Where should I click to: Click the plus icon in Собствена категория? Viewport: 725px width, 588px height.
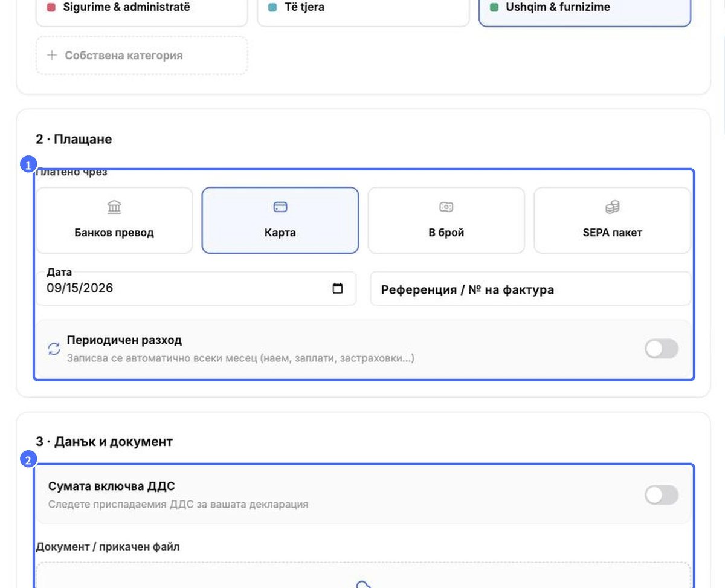click(x=52, y=55)
